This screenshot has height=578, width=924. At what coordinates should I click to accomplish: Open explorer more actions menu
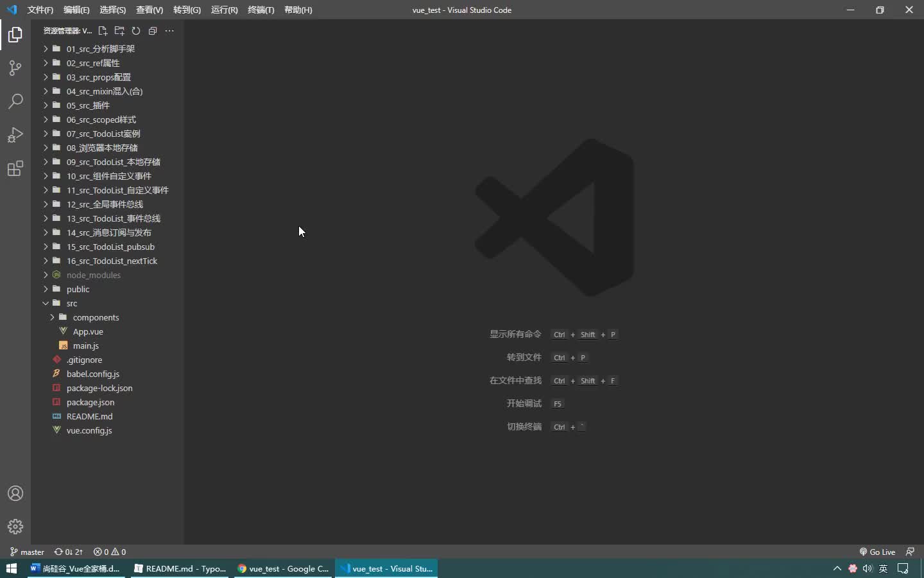pos(169,31)
